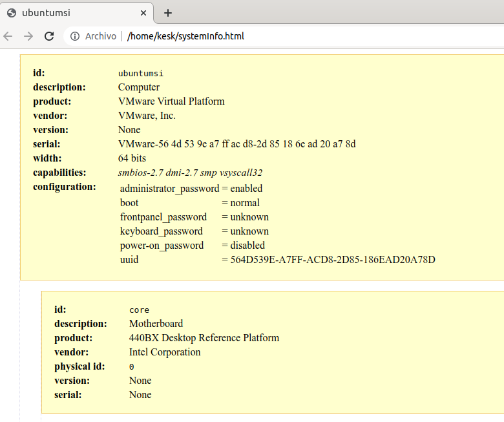This screenshot has height=422, width=504.
Task: Click the '= disabled' value
Action: tap(244, 245)
